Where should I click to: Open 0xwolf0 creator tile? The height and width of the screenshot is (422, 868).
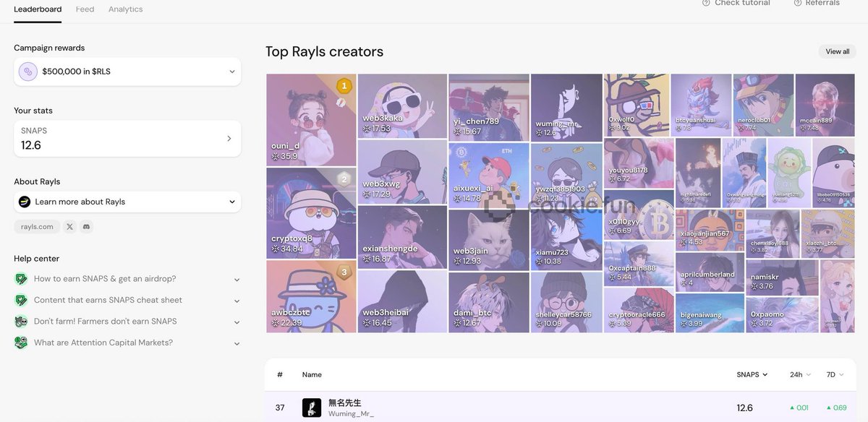coord(637,105)
